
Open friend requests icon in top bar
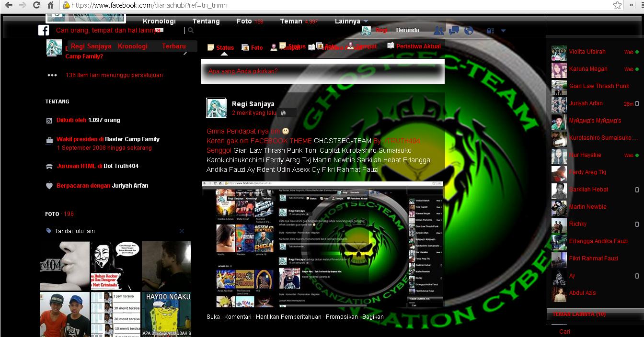(438, 31)
